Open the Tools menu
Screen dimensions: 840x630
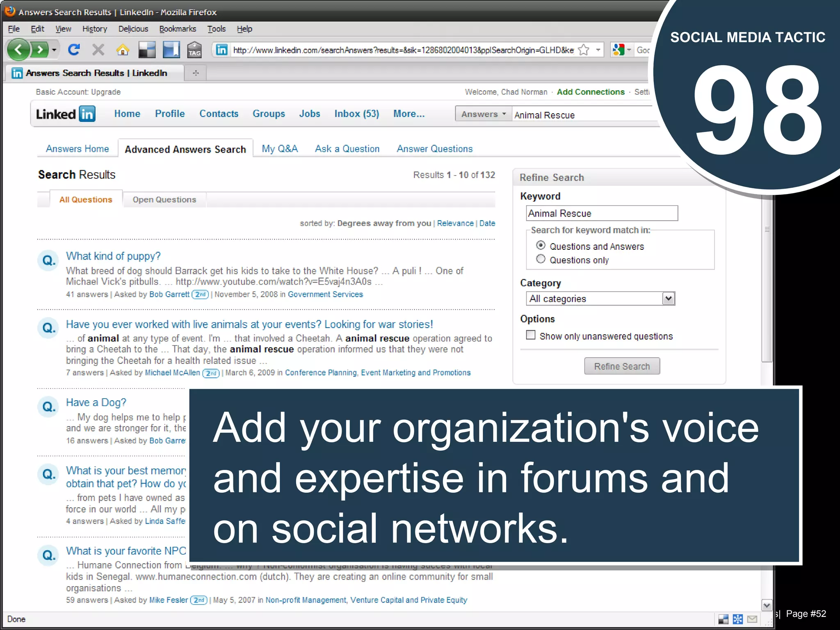tap(217, 29)
